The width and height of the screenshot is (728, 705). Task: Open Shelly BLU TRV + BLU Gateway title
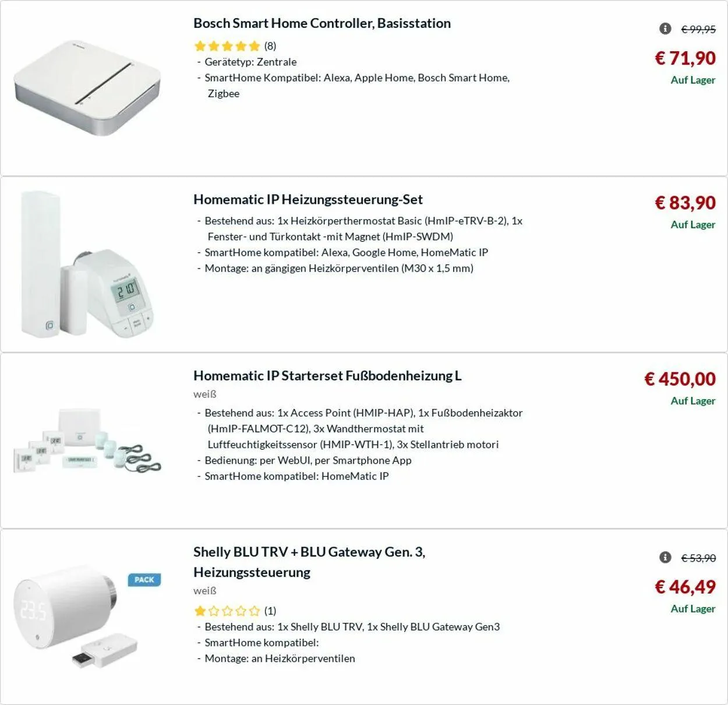click(x=309, y=552)
